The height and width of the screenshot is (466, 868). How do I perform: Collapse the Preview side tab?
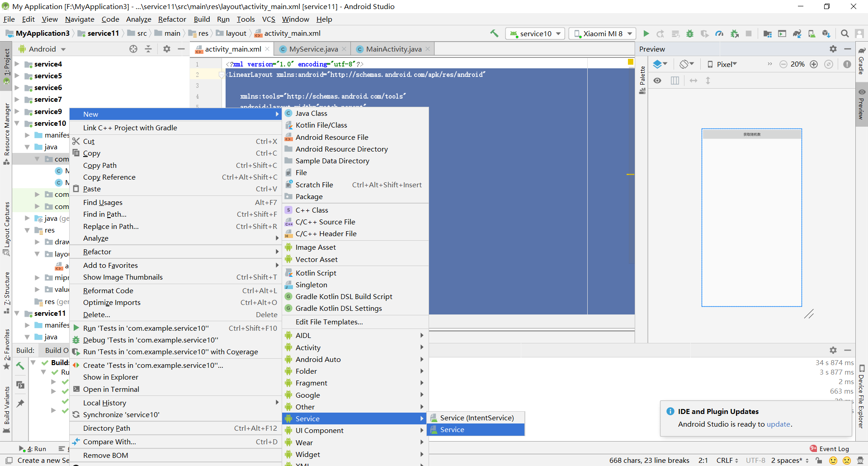coord(862,104)
